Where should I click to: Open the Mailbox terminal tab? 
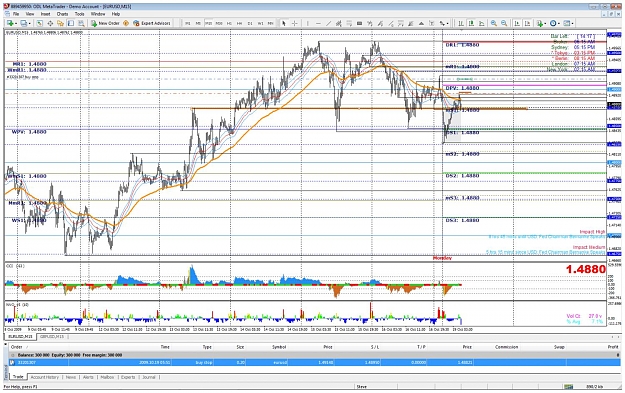107,377
